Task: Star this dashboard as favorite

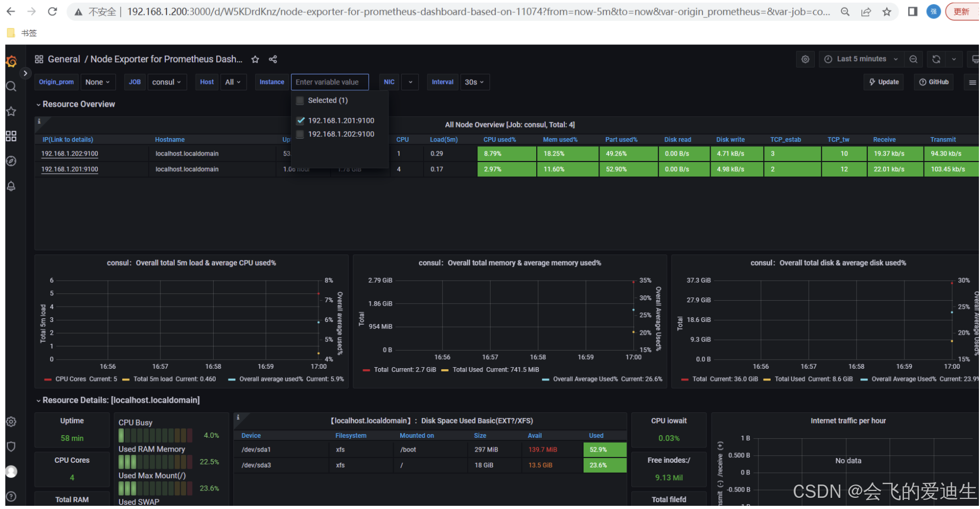Action: 255,60
